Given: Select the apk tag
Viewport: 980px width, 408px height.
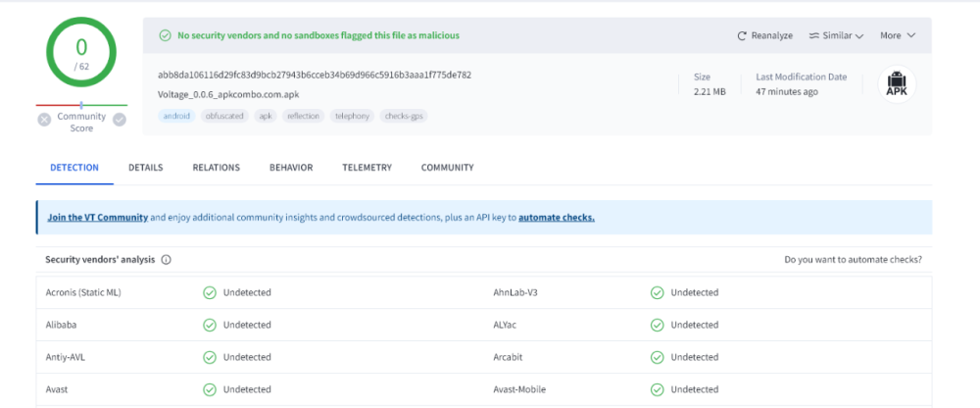Looking at the screenshot, I should [x=266, y=116].
